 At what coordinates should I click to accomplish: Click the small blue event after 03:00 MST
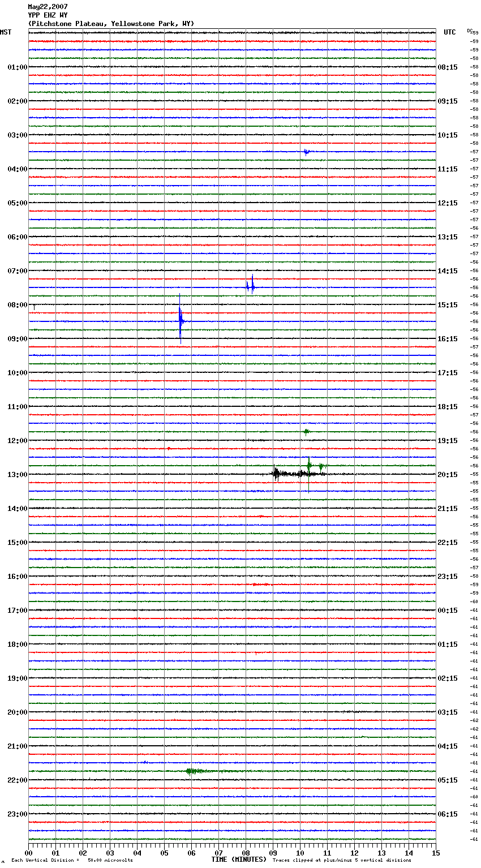click(x=306, y=152)
